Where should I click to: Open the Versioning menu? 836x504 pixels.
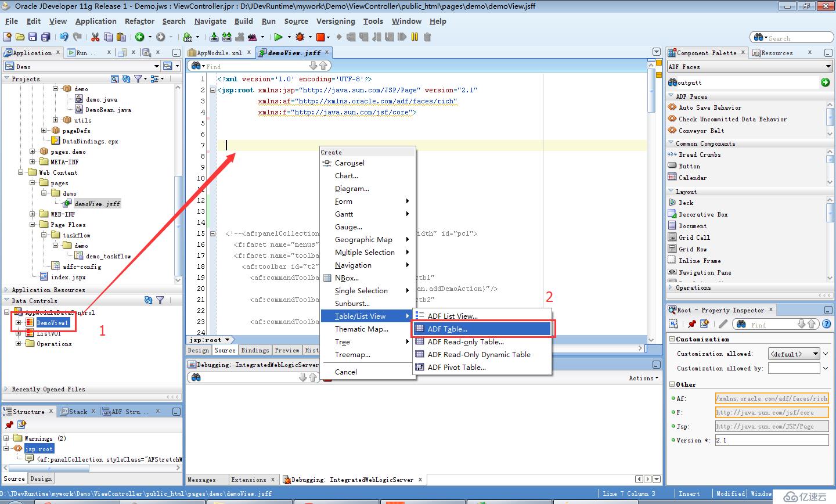[336, 21]
